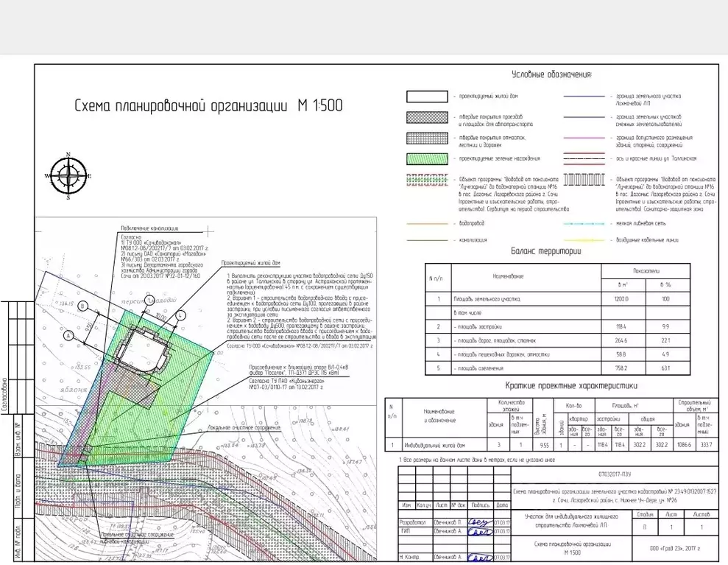This screenshot has height=565, width=728.
Task: Click the '1200.0' area value
Action: pyautogui.click(x=621, y=299)
